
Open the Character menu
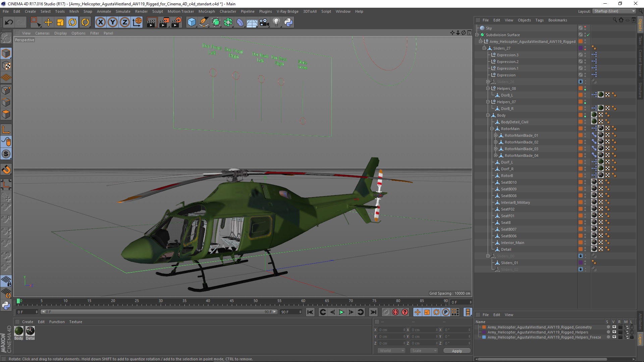tap(228, 11)
